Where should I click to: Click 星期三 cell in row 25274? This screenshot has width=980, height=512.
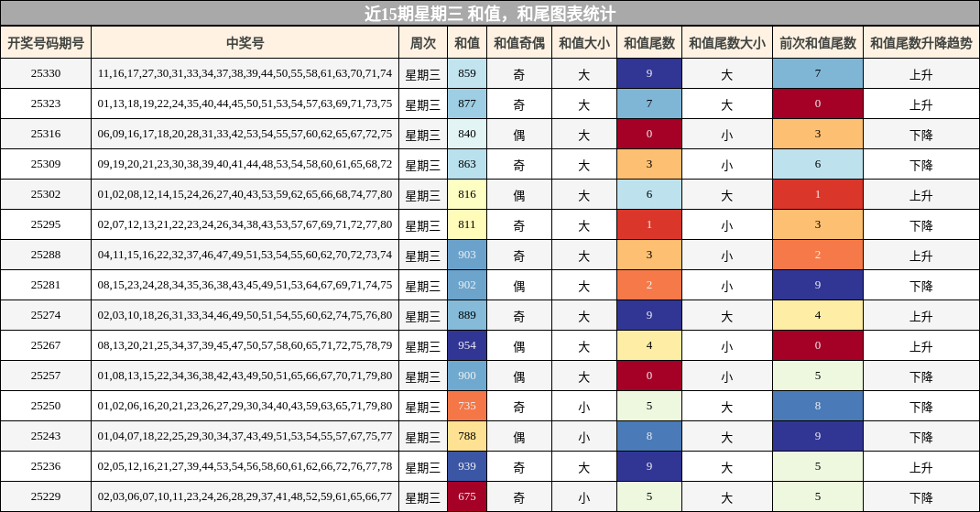pos(423,315)
